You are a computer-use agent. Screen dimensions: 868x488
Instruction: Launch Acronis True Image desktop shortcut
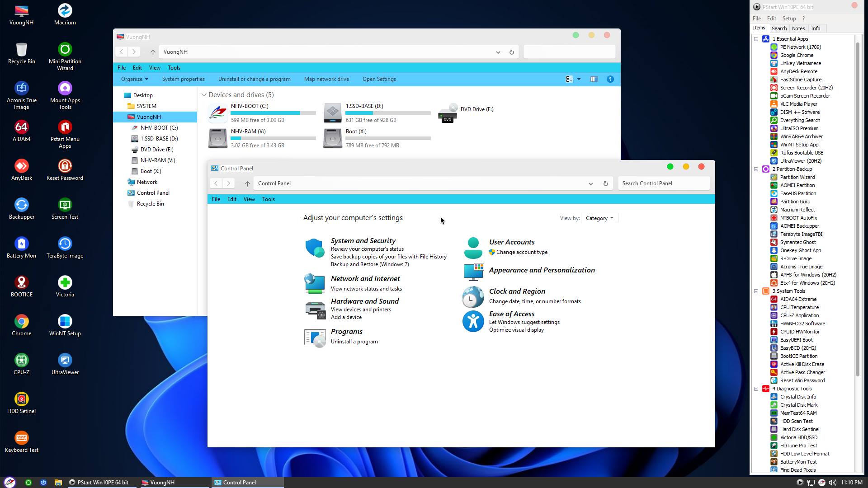[x=21, y=95]
